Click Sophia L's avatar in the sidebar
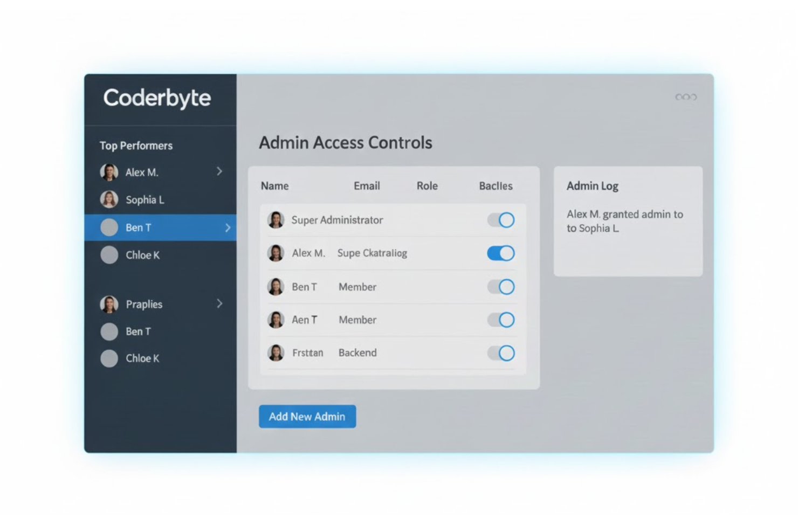This screenshot has height=532, width=798. pos(109,199)
